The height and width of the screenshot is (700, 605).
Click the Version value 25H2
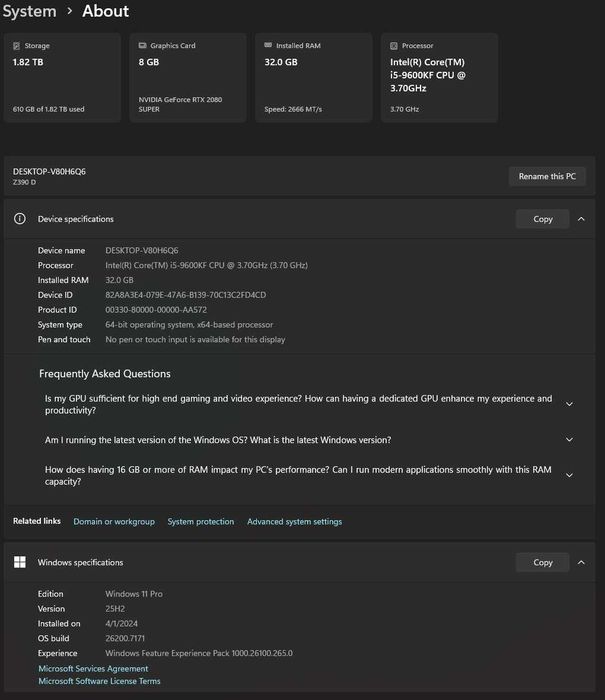coord(115,608)
